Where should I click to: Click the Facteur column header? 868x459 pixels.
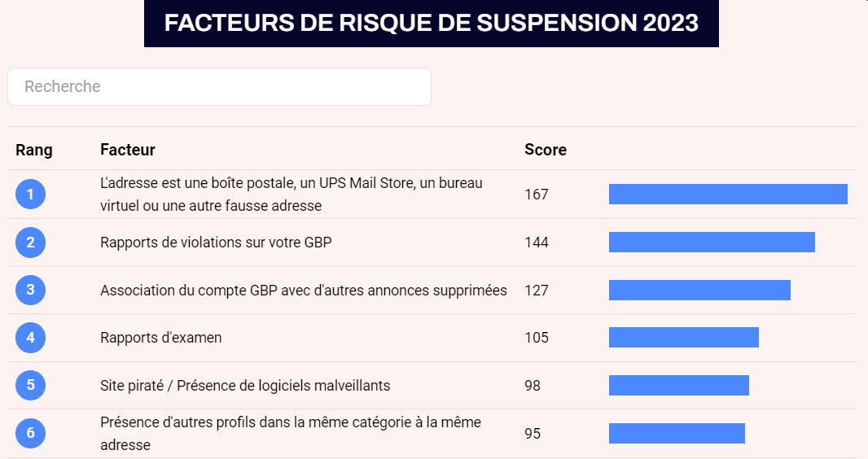coord(128,150)
